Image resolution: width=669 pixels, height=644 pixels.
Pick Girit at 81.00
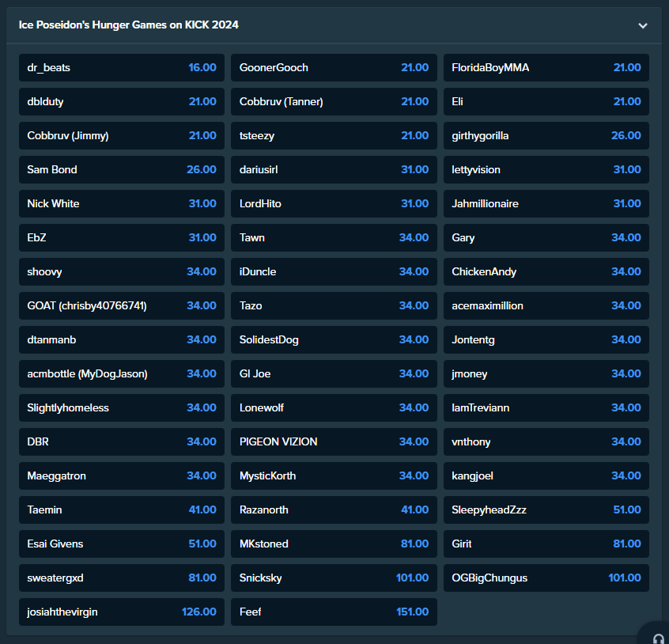[546, 544]
